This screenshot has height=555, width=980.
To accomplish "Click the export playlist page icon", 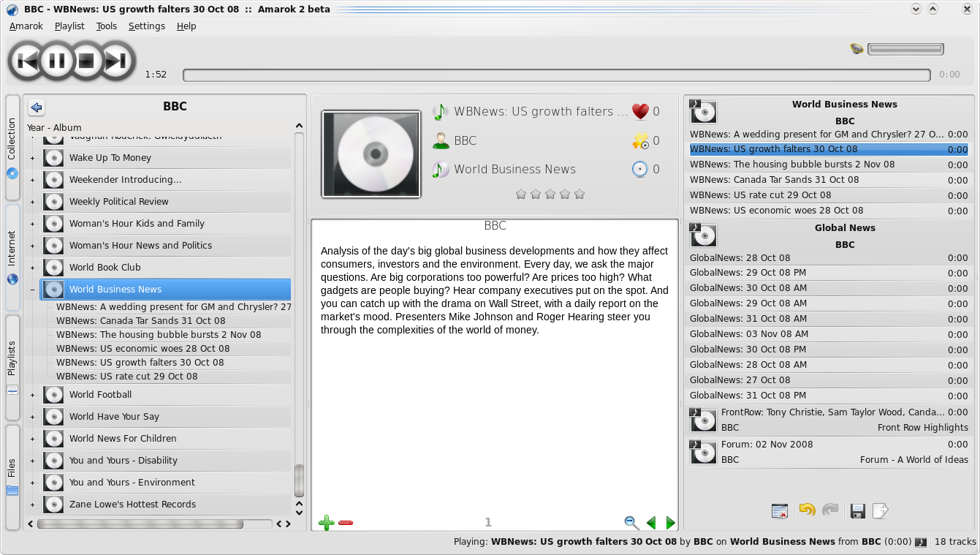I will [881, 511].
